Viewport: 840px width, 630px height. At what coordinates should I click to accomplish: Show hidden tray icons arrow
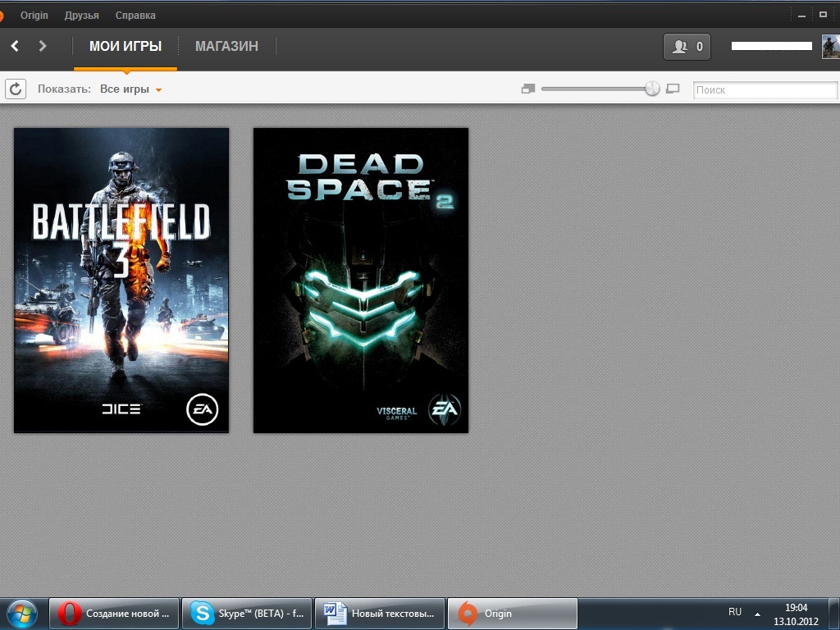[757, 614]
